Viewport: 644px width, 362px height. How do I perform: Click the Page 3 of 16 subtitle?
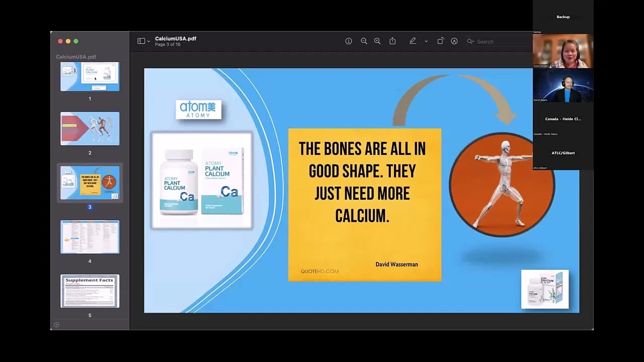[168, 45]
